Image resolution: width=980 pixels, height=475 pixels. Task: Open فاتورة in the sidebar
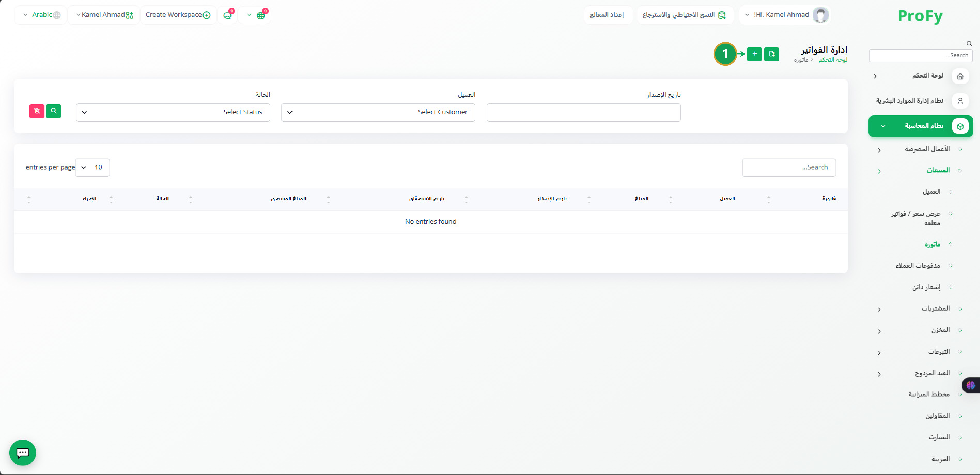click(x=932, y=244)
